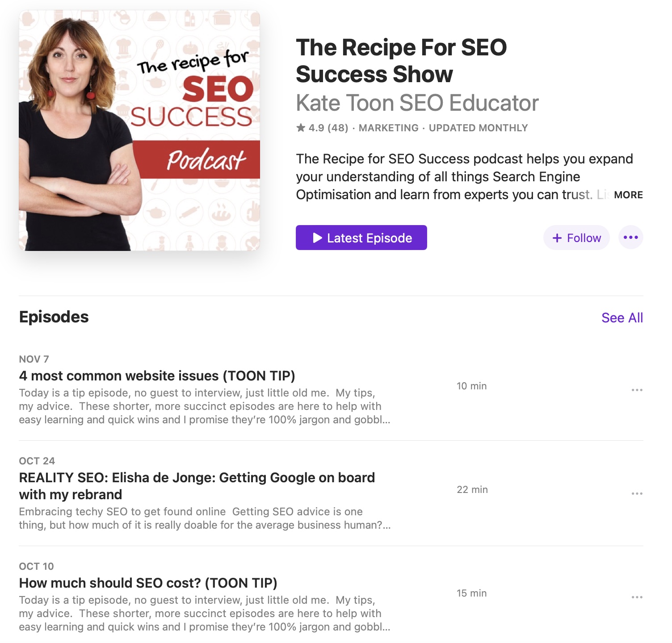Open How much should SEO cost episode
The image size is (672, 643).
tap(148, 583)
